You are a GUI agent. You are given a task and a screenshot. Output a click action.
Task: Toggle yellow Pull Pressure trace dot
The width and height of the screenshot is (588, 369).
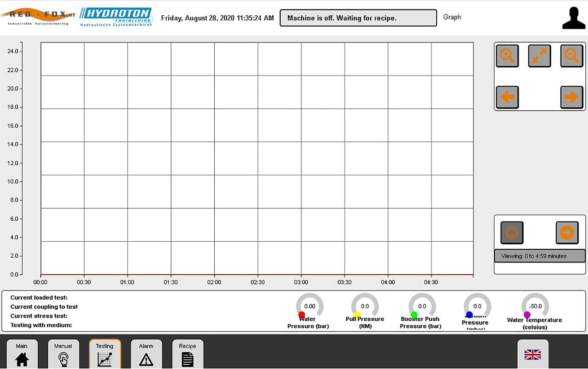click(x=357, y=314)
